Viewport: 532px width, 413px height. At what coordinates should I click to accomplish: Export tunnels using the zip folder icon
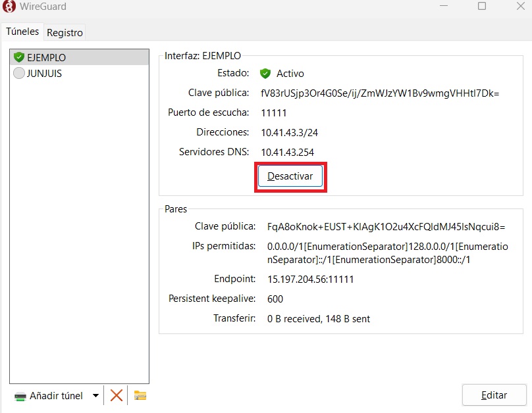pos(140,395)
